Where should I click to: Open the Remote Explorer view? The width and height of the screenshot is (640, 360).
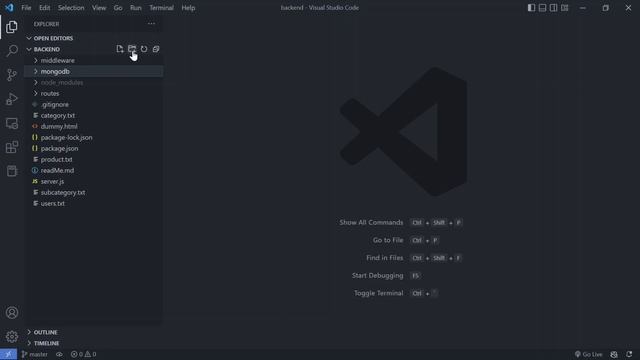(x=12, y=123)
